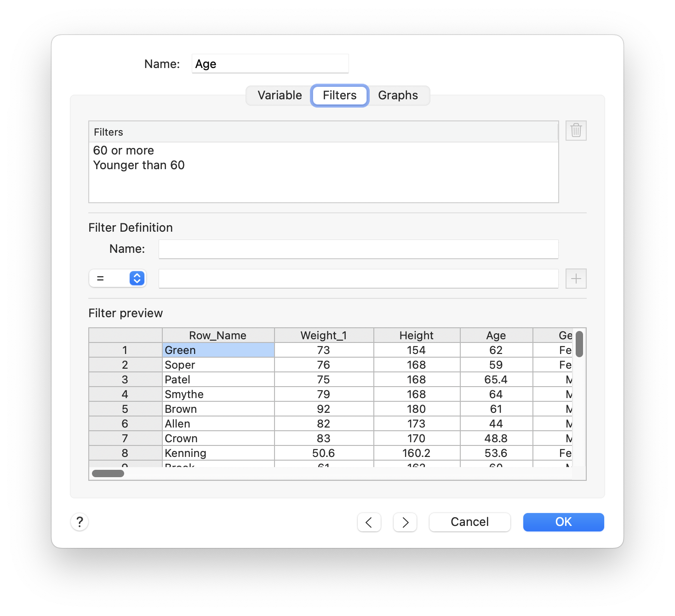
Task: Delete the selected filter using trash icon
Action: 576,131
